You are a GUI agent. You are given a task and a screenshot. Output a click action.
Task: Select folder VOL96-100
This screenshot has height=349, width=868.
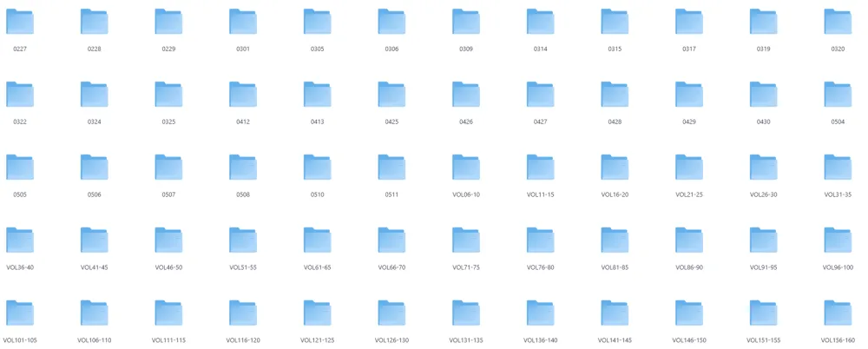tap(838, 240)
